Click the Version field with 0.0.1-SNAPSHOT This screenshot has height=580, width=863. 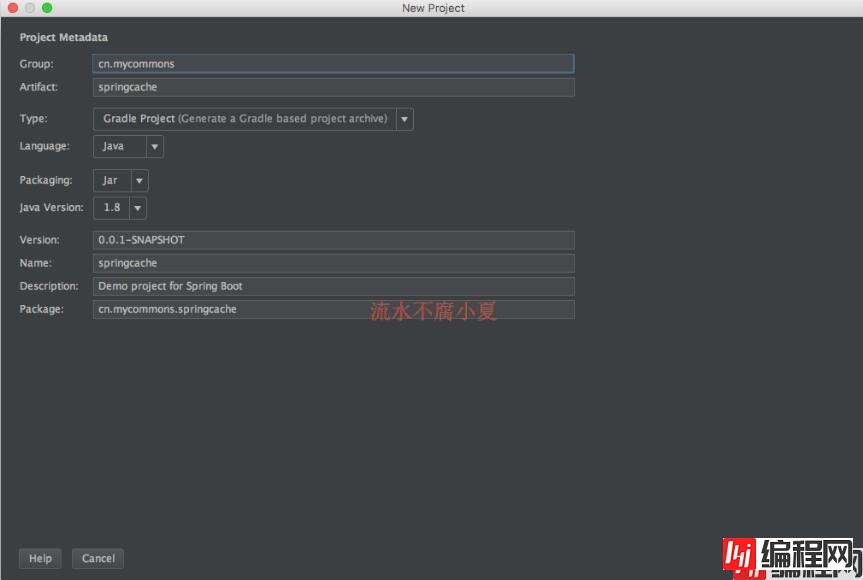pyautogui.click(x=333, y=240)
